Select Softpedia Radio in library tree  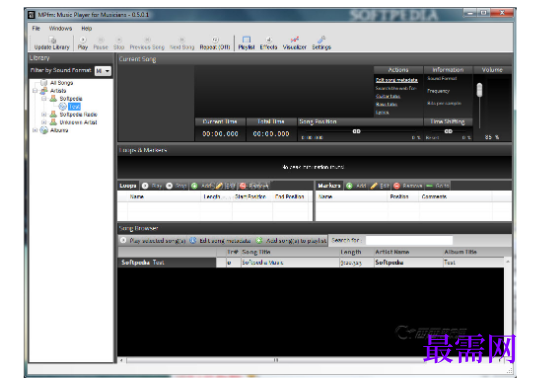click(x=78, y=114)
